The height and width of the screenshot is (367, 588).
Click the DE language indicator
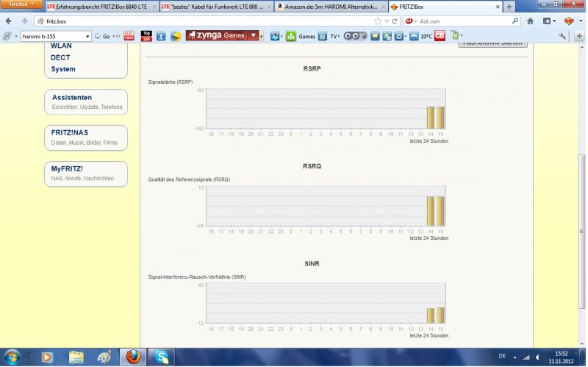tap(502, 356)
